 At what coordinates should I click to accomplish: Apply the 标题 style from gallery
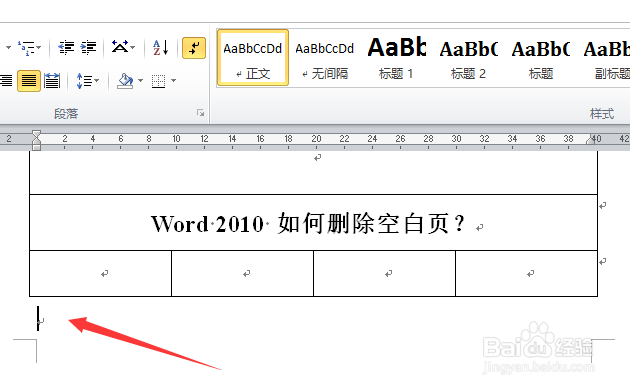click(x=541, y=57)
